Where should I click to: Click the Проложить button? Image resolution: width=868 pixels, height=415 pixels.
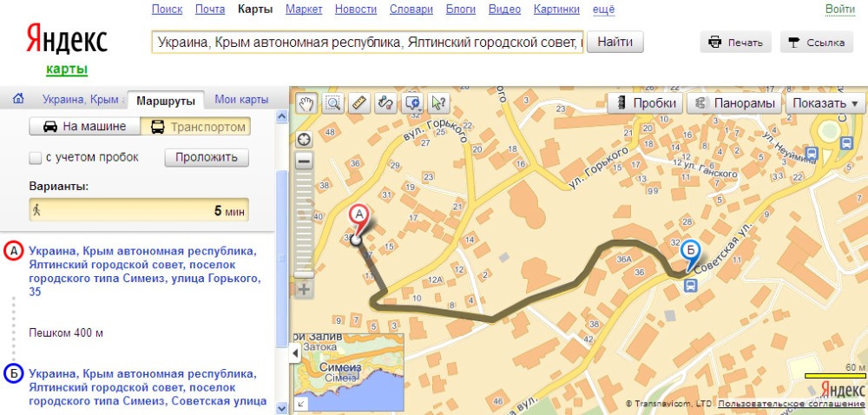(x=207, y=158)
